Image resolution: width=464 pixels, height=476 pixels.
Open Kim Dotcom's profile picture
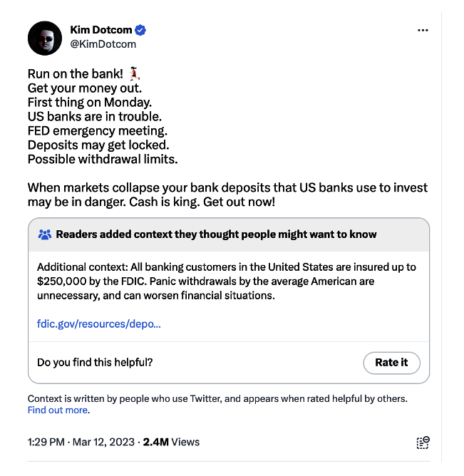click(45, 38)
